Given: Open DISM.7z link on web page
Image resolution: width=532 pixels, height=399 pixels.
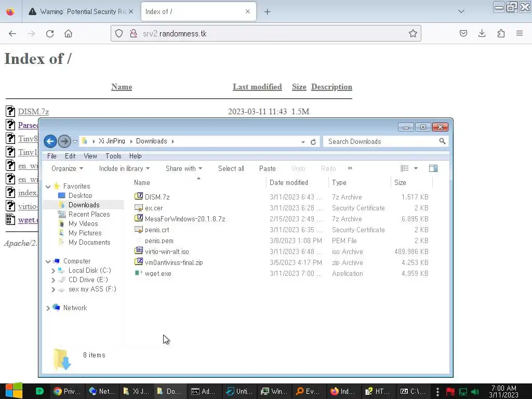Looking at the screenshot, I should [x=33, y=112].
